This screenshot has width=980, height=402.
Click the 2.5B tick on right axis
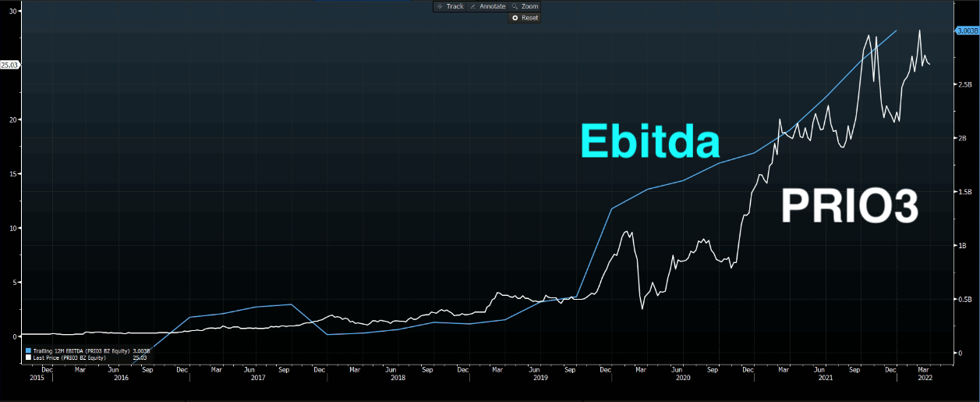coord(964,84)
